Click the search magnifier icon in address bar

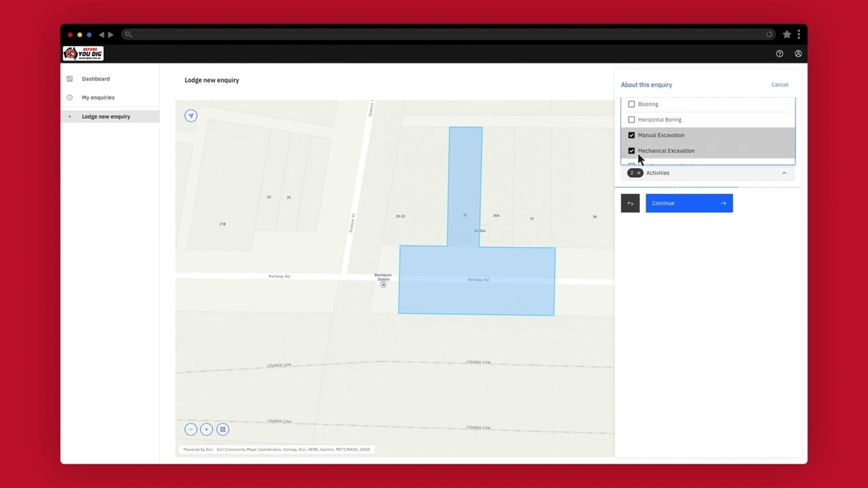(128, 35)
